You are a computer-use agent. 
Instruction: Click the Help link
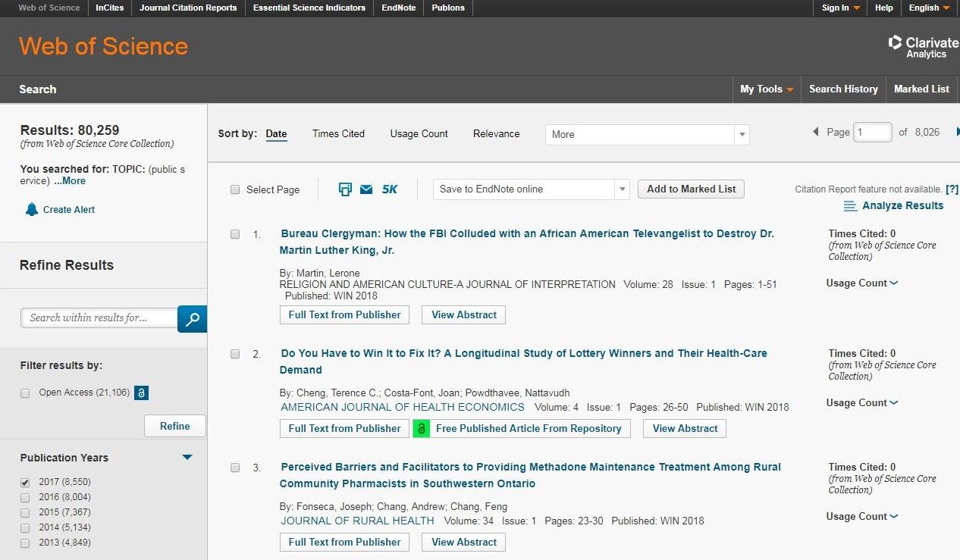click(884, 8)
